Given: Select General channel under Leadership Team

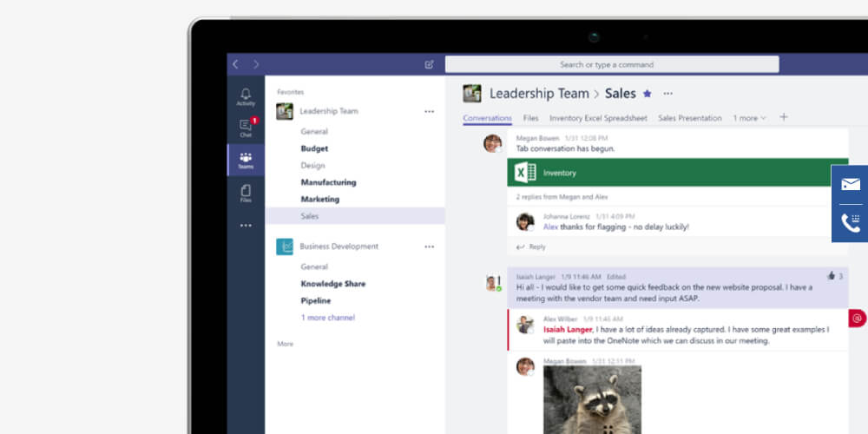Looking at the screenshot, I should click(314, 132).
